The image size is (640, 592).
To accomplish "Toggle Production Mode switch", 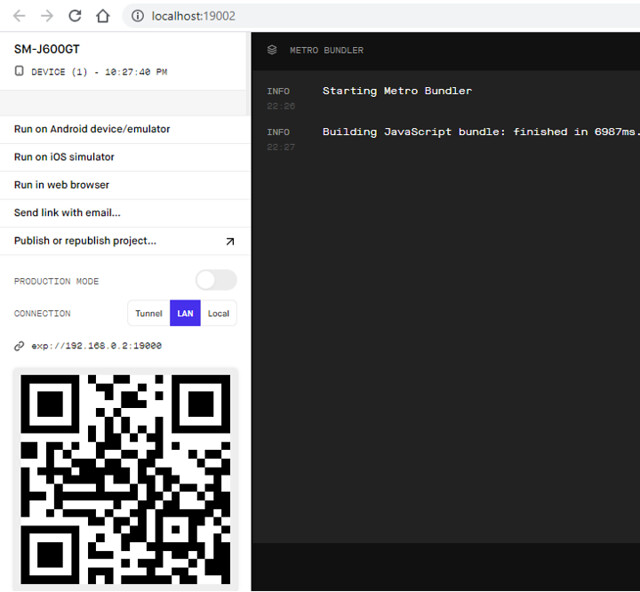I will tap(216, 280).
